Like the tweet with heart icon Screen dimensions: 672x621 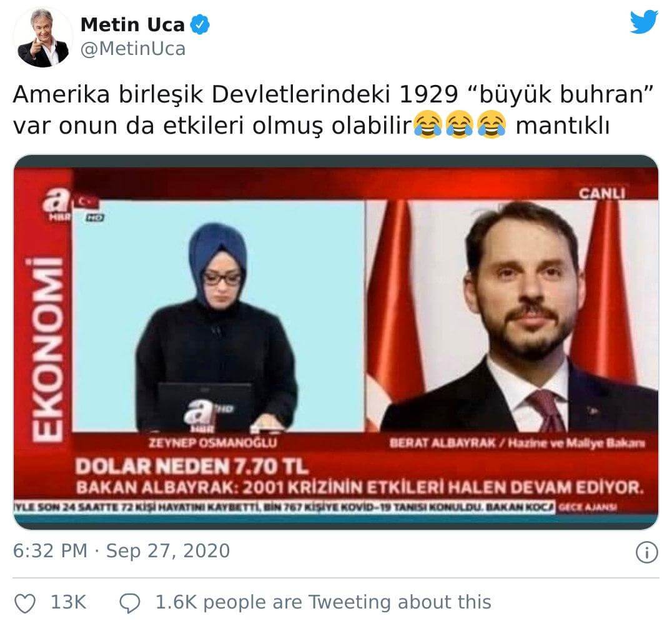coord(25,603)
